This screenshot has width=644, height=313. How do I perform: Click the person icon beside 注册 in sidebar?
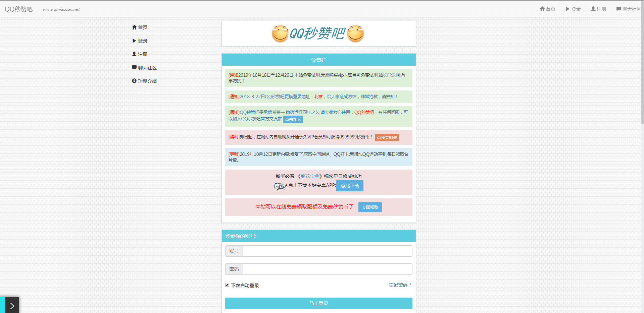coord(134,54)
